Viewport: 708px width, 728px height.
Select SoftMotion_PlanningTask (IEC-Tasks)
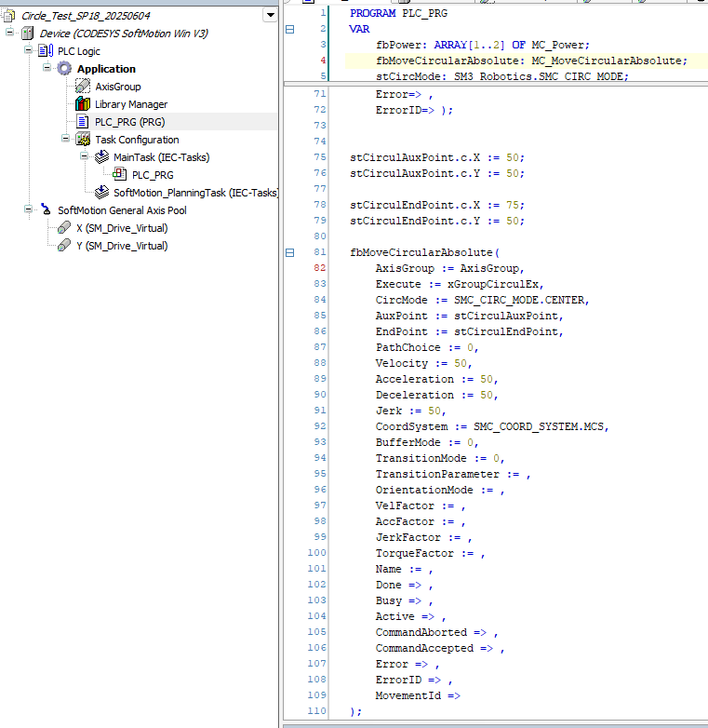195,193
